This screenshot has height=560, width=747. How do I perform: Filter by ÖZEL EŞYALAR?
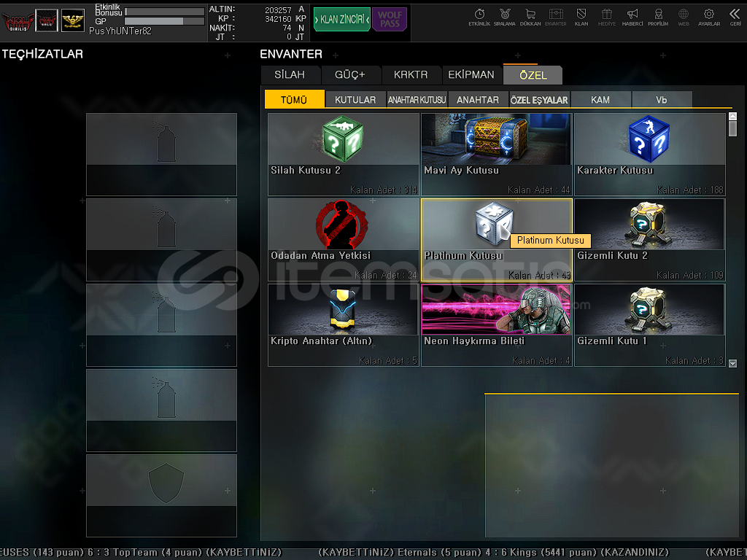pos(539,99)
